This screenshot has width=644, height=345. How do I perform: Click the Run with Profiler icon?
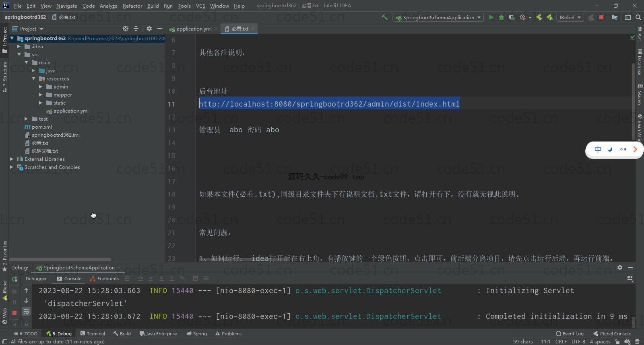coord(523,17)
